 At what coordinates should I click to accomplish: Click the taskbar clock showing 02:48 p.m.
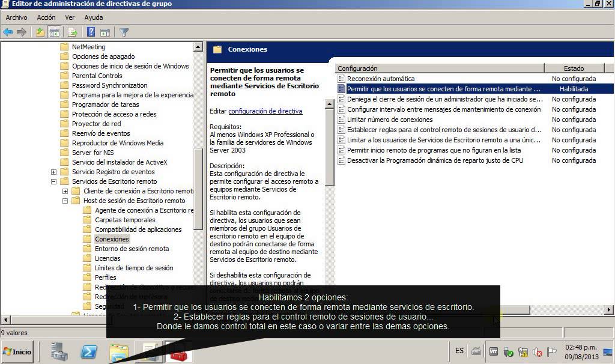(581, 352)
